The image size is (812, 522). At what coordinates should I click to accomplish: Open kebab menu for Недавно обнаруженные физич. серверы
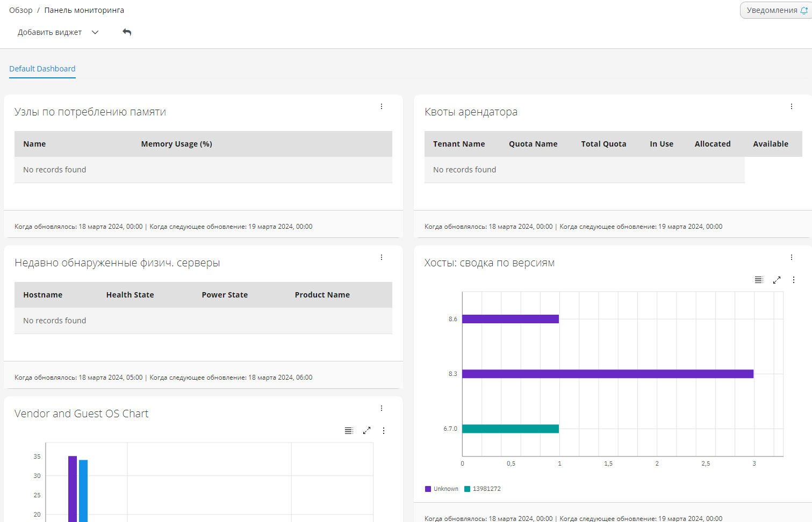point(382,257)
